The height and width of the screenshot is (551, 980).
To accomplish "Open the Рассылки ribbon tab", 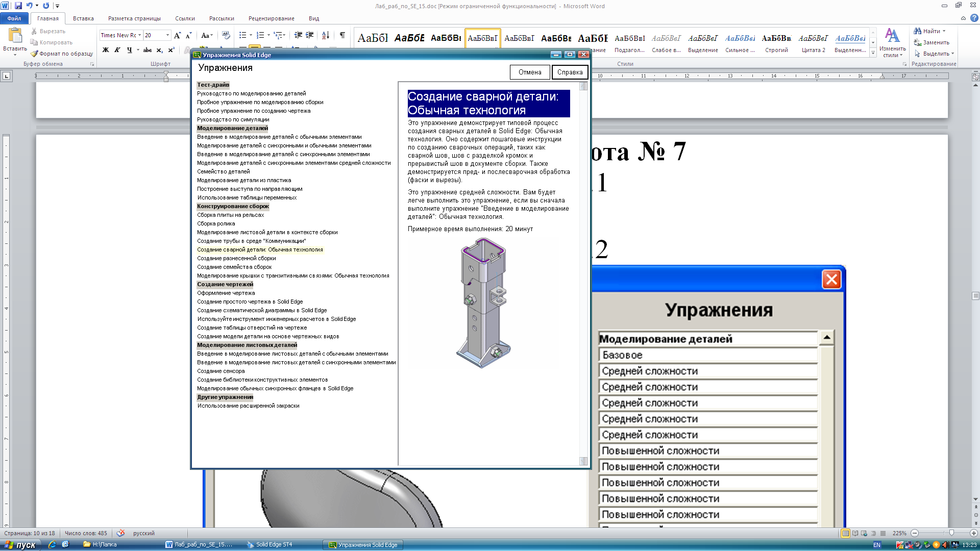I will coord(222,18).
